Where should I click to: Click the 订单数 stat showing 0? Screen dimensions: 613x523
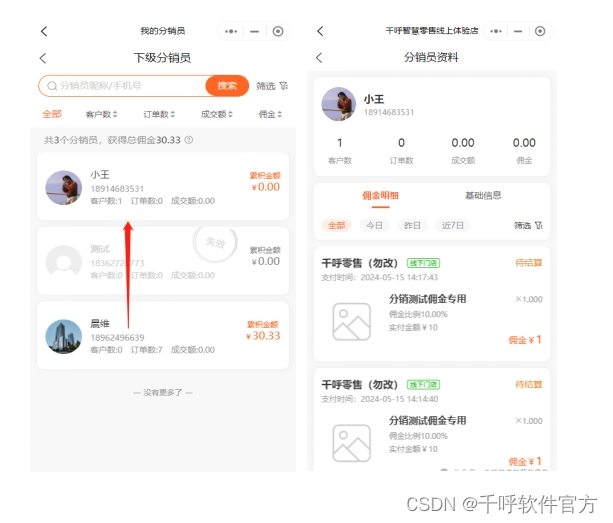401,150
